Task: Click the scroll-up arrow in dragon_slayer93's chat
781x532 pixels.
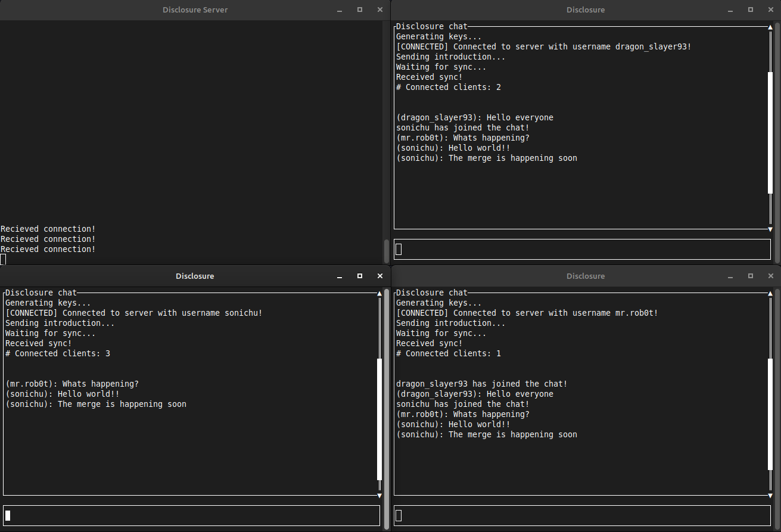Action: click(x=770, y=27)
